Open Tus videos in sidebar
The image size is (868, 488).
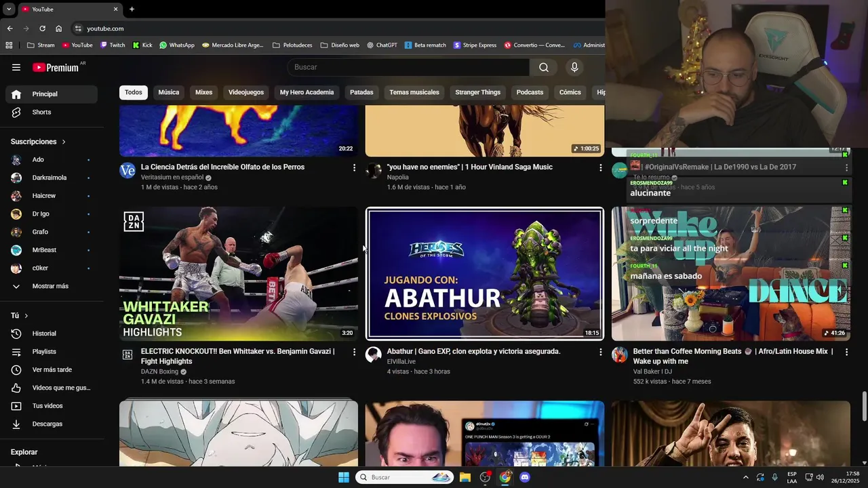52,406
